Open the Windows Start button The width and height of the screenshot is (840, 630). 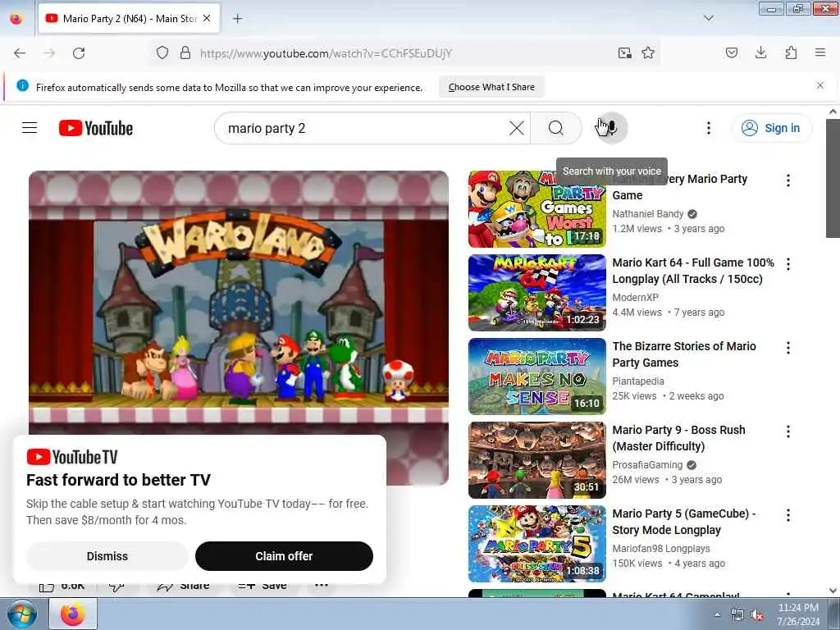(22, 614)
